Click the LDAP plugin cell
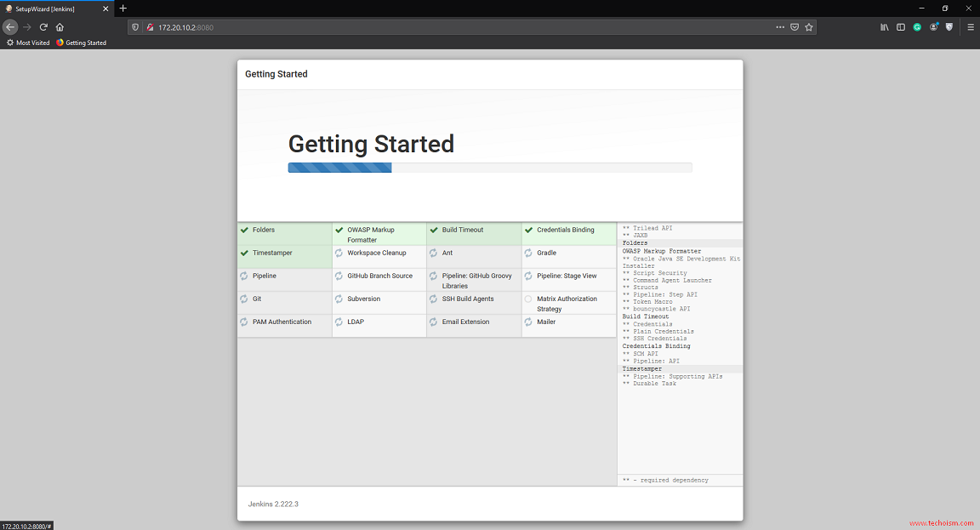Screen dimensions: 980x530 click(x=379, y=326)
